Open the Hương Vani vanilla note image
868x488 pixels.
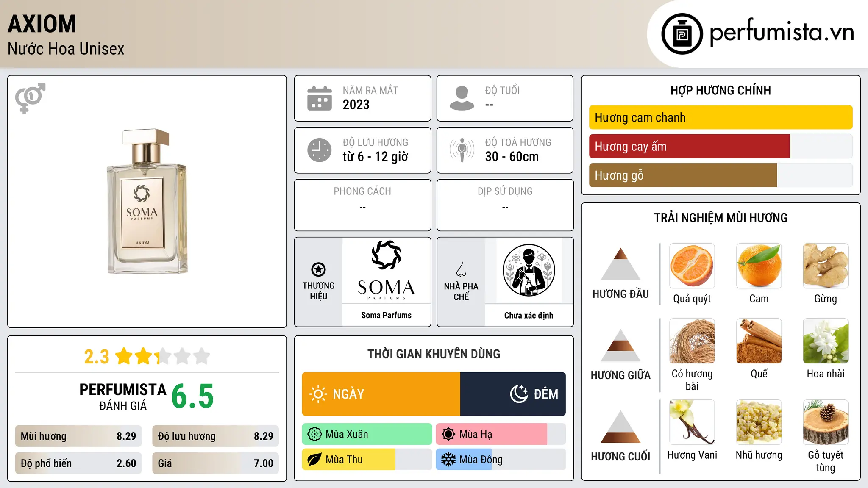tap(692, 422)
